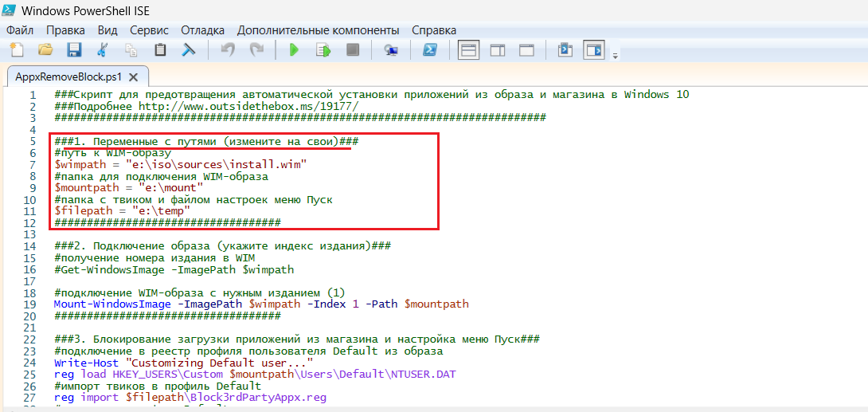Show script pane top layout icon
The width and height of the screenshot is (868, 412).
[x=469, y=50]
